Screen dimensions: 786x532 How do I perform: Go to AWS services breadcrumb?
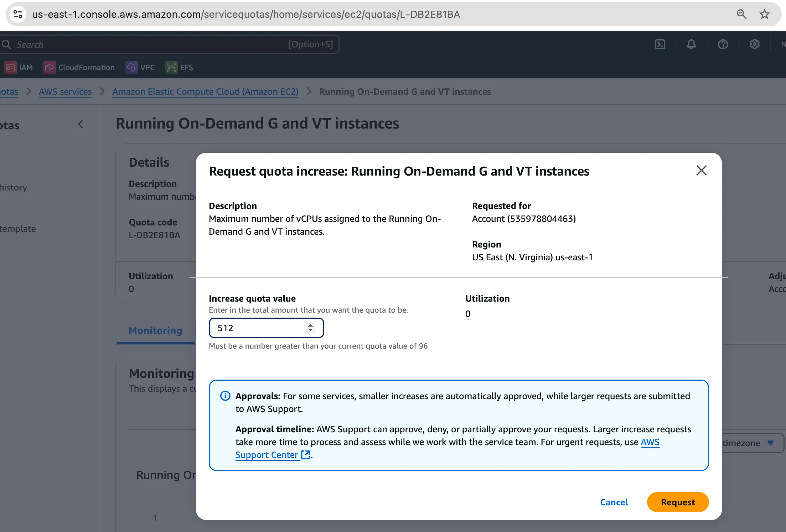point(65,92)
